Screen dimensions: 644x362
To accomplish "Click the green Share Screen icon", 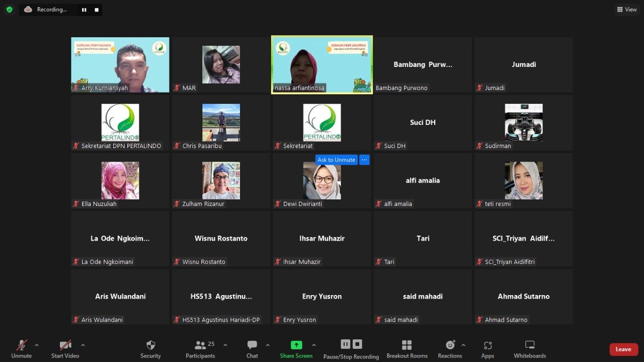I will click(x=296, y=345).
